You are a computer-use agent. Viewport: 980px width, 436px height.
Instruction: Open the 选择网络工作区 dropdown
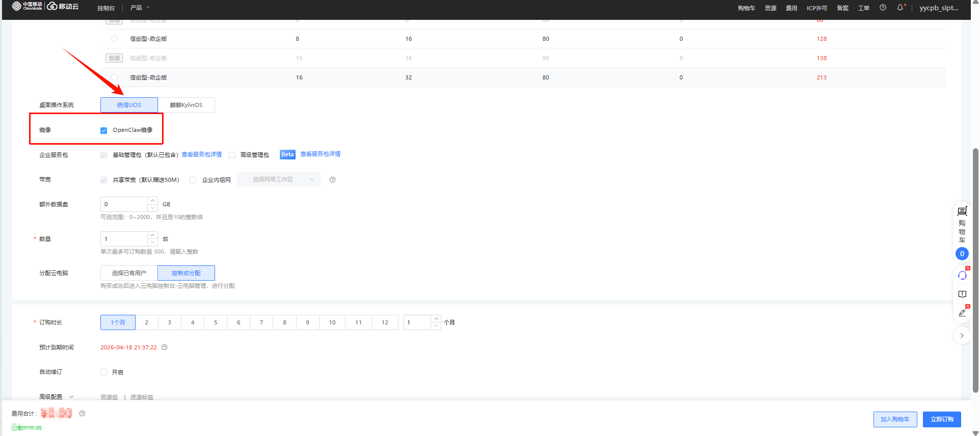tap(278, 179)
